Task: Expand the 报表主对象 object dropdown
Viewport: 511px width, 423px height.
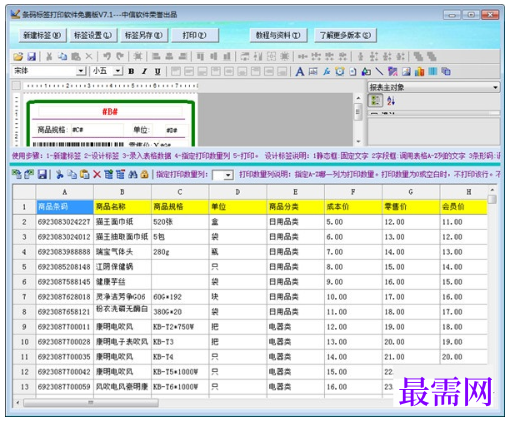Action: (496, 87)
